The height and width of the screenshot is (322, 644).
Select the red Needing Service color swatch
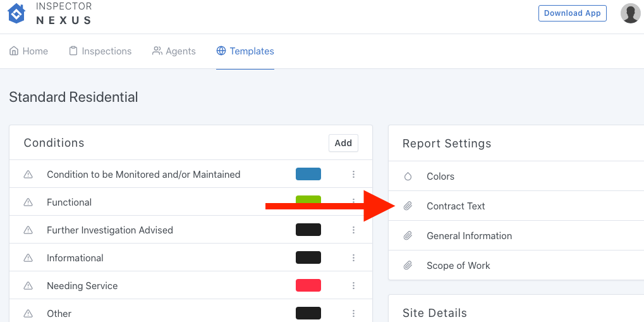pyautogui.click(x=308, y=286)
